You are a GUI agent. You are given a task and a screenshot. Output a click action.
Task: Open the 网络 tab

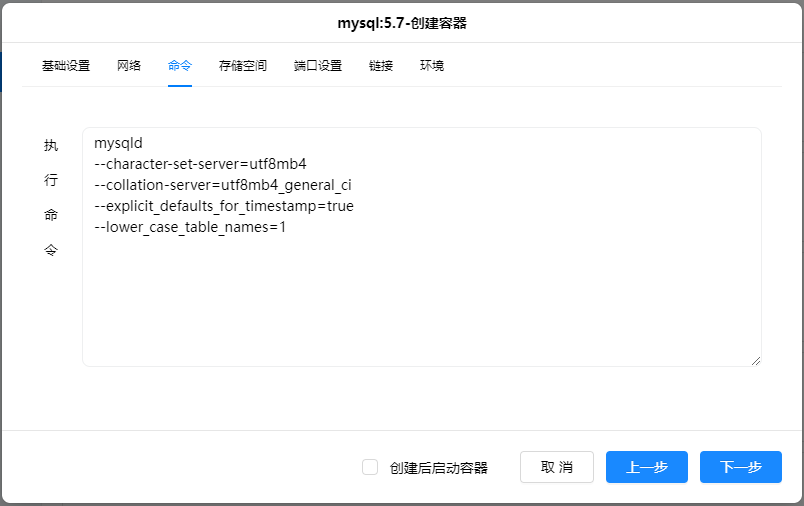pos(129,66)
